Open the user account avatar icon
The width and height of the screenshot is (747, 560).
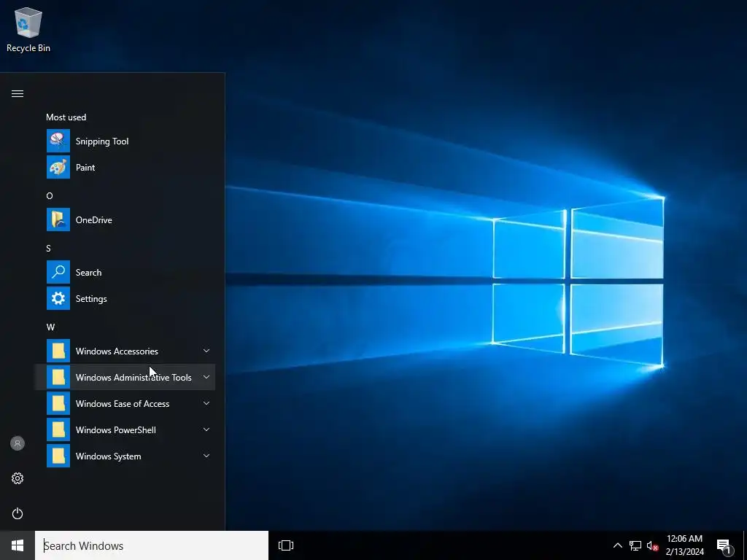(18, 443)
